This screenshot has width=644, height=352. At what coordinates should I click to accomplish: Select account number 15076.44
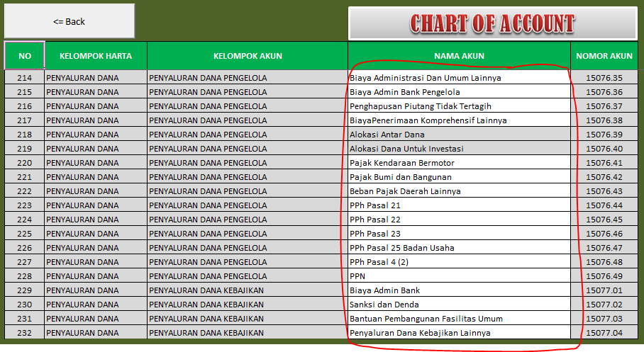tap(604, 205)
